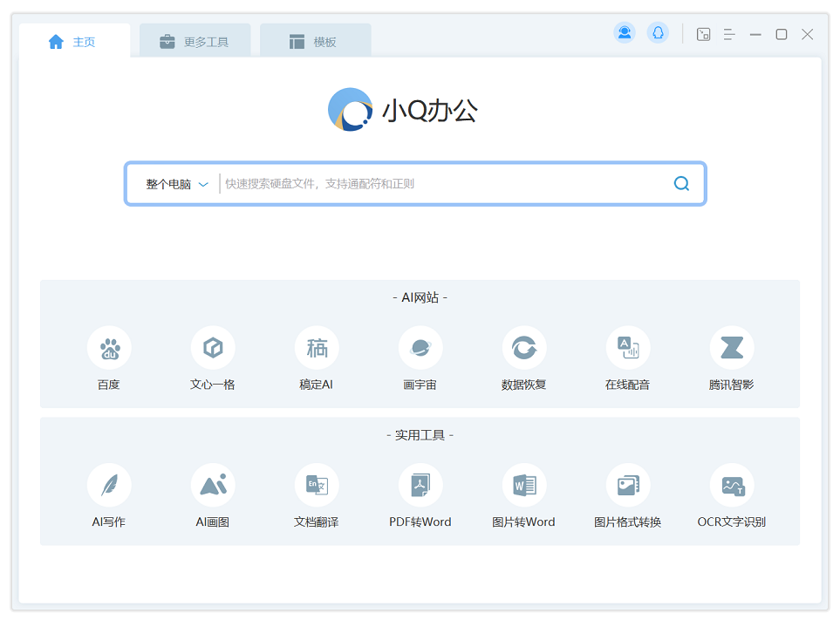Viewport: 840px width, 620px height.
Task: Click the mini-window mode icon
Action: [x=703, y=34]
